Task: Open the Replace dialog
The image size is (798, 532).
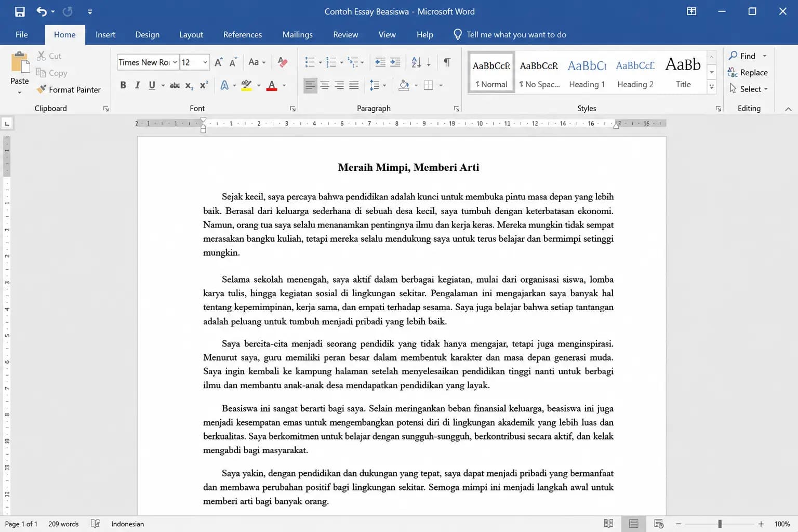Action: (x=748, y=72)
